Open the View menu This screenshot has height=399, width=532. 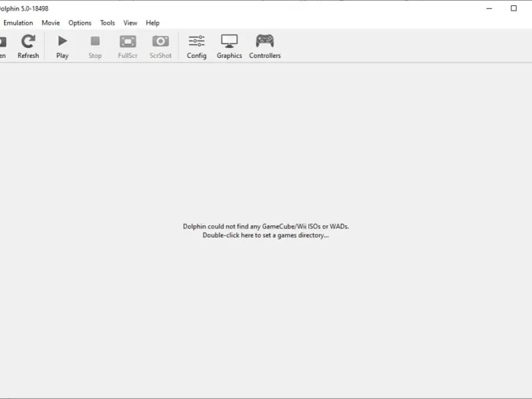130,23
